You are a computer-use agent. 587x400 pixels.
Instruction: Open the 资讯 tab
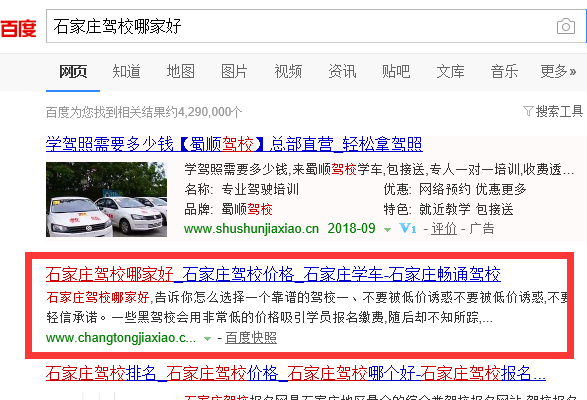click(342, 71)
